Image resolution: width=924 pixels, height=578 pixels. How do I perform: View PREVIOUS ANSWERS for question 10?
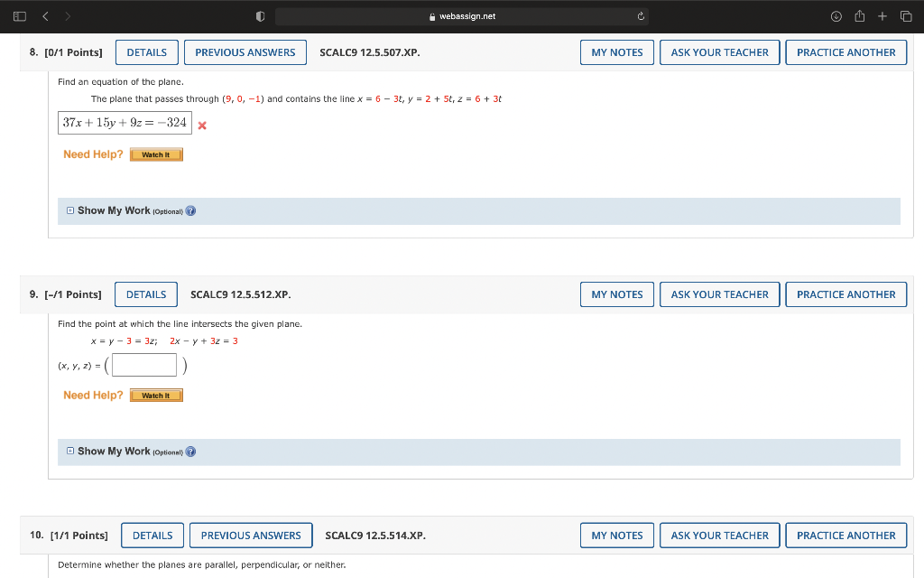(251, 536)
